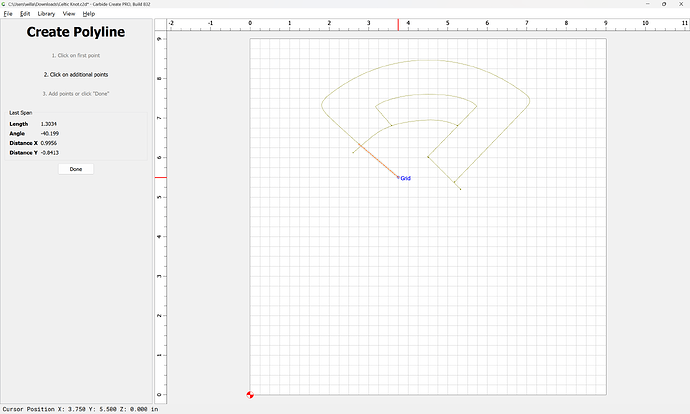Click the "Click on additional points" step

pyautogui.click(x=76, y=74)
